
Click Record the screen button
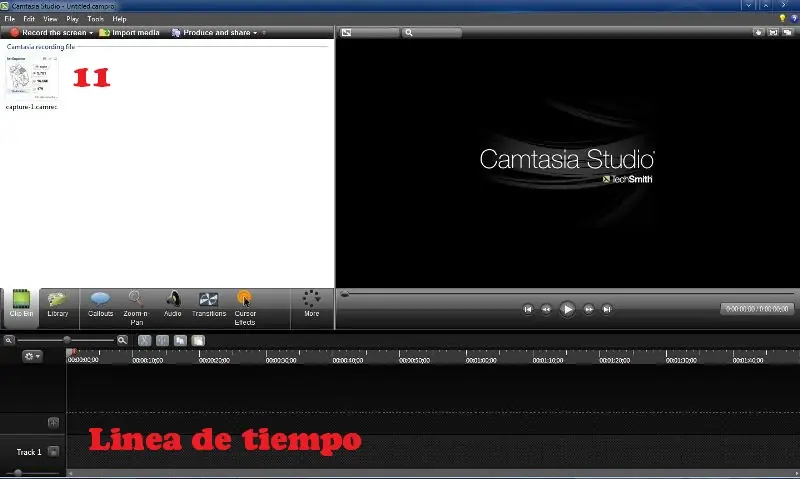point(49,33)
